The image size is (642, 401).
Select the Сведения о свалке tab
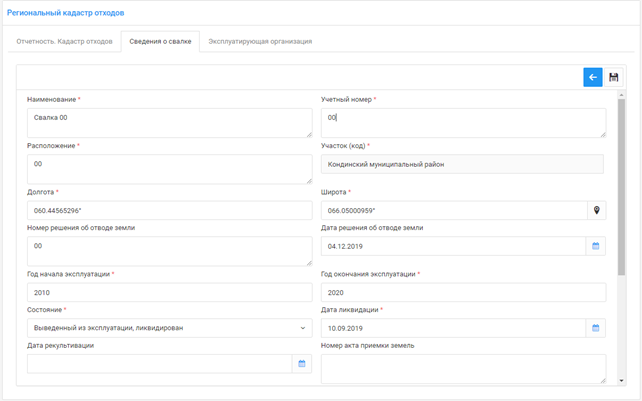(x=160, y=42)
